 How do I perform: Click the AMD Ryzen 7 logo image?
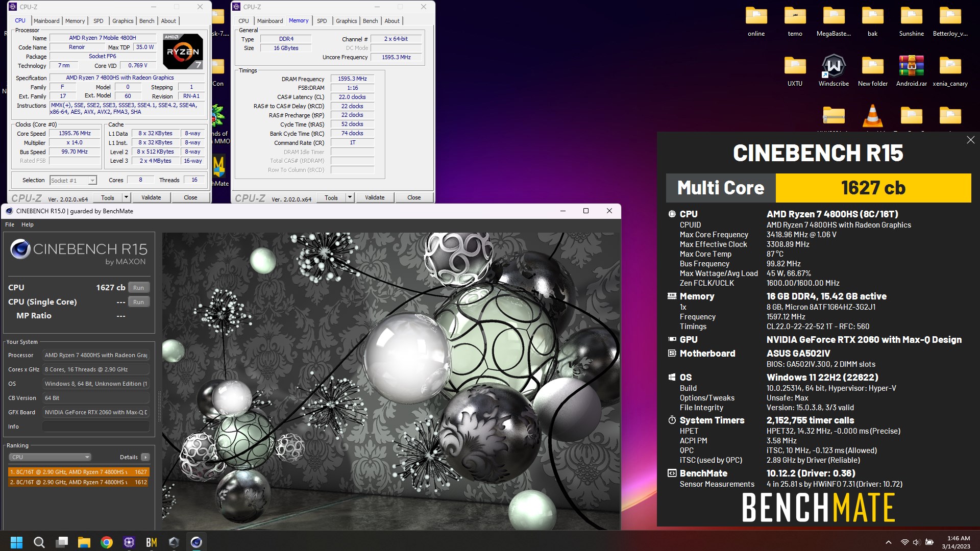click(x=183, y=51)
